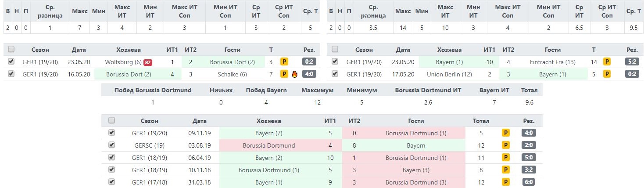Open the 4:0 result of Borussia Dort–Schalke
The height and width of the screenshot is (188, 644).
click(309, 74)
